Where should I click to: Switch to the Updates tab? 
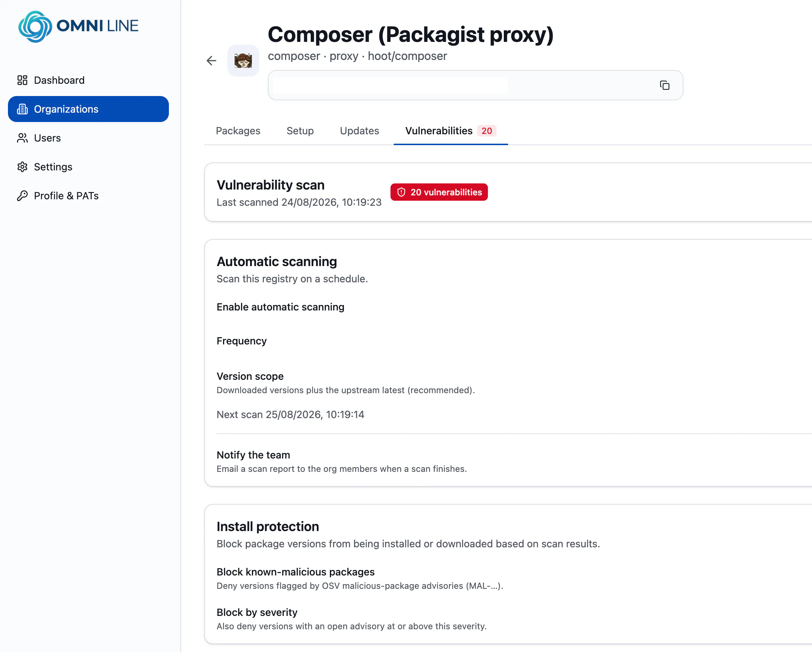tap(359, 131)
